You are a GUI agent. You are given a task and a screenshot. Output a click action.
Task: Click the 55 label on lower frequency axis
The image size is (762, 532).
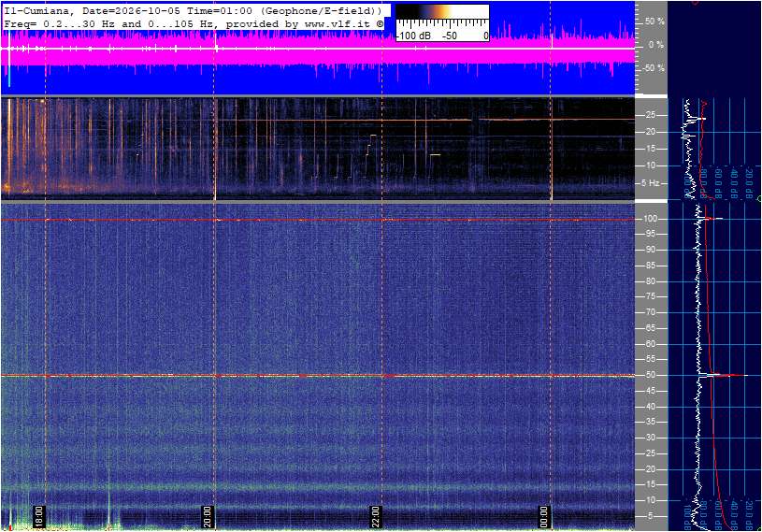click(650, 360)
